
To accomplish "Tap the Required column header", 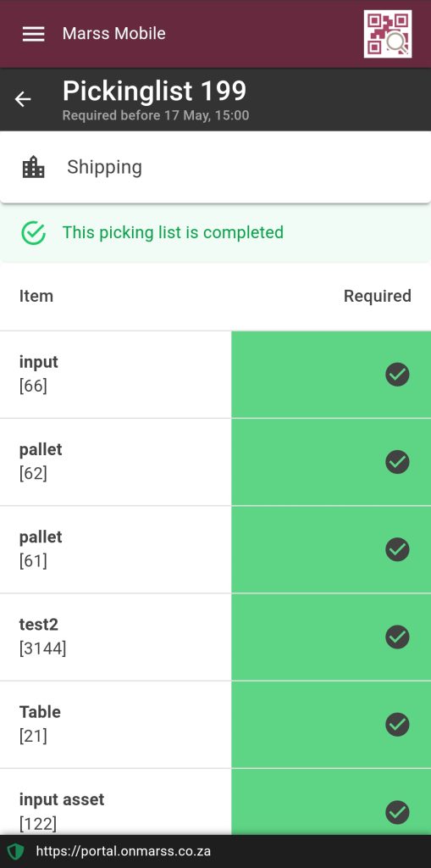I will [378, 296].
